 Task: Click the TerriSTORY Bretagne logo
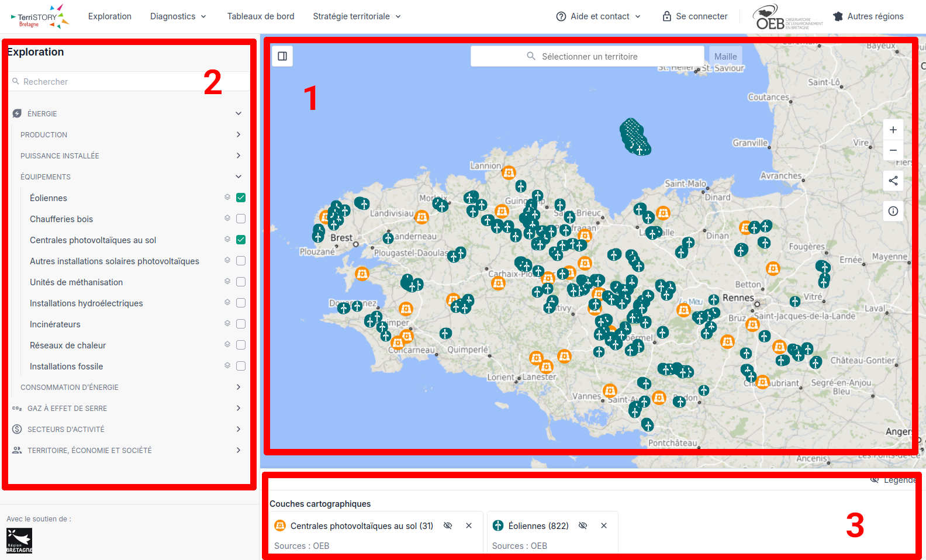[x=40, y=16]
